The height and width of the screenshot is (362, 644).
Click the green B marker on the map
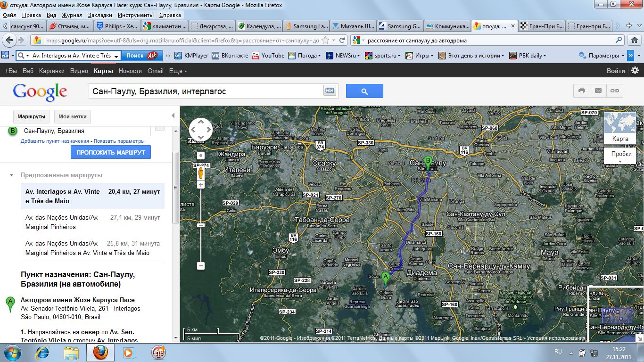coord(428,163)
